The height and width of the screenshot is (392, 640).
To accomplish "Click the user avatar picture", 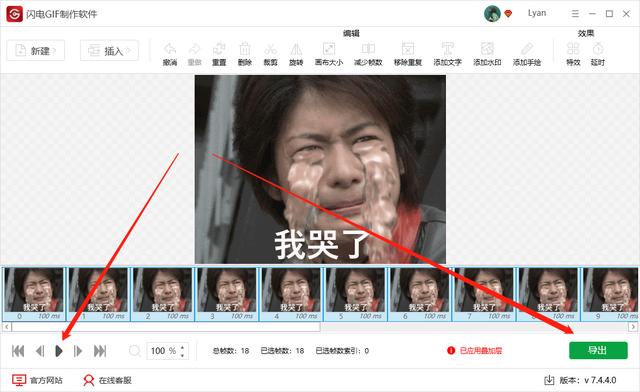I will pyautogui.click(x=492, y=14).
